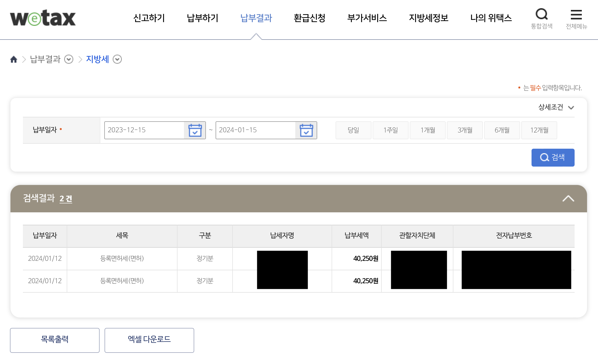Click the 목록출력 button

click(x=55, y=340)
